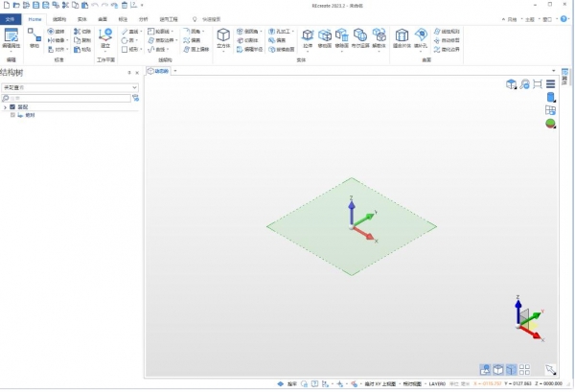Select the 布尔运算 (Boolean) tool icon

click(x=359, y=36)
